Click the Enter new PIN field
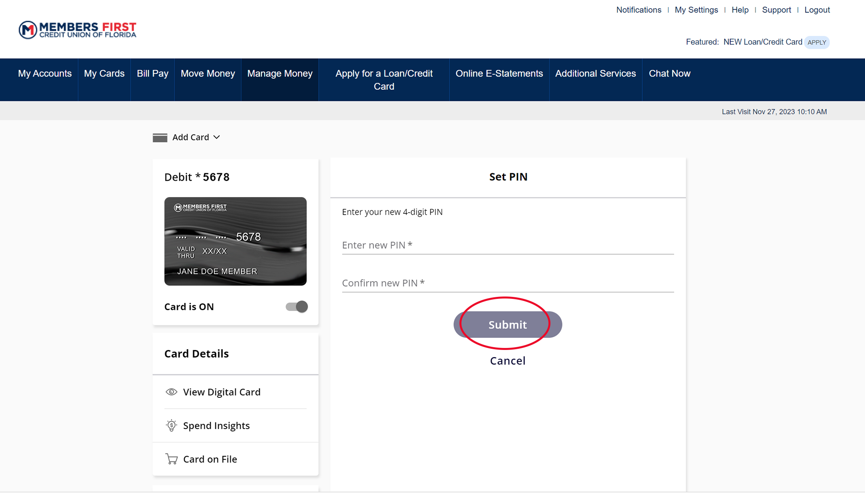Image resolution: width=865 pixels, height=504 pixels. tap(507, 245)
